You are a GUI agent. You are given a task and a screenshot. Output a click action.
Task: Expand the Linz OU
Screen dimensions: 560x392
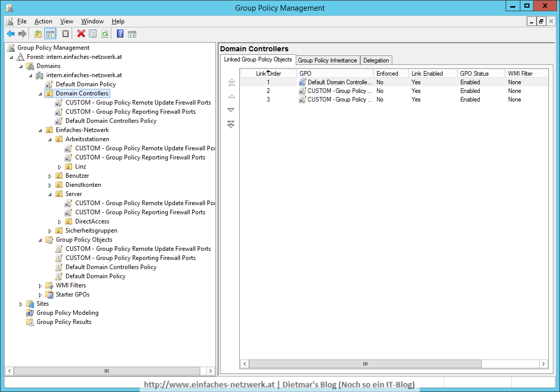point(59,167)
